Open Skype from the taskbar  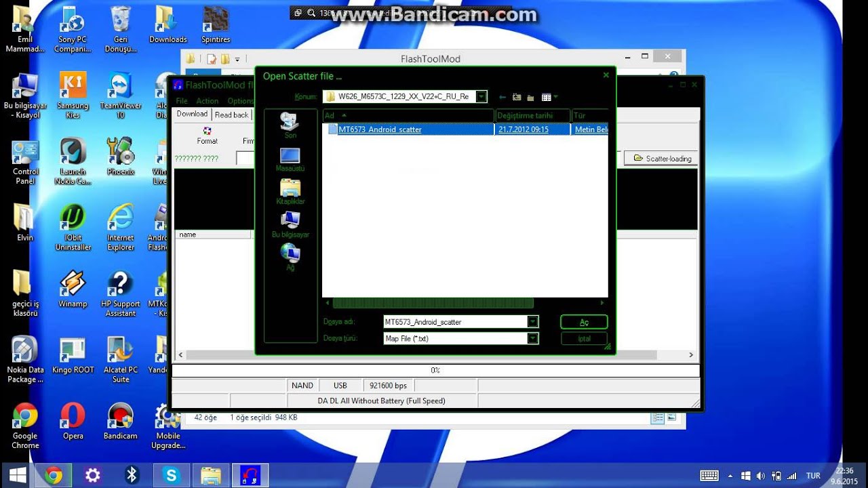[x=172, y=475]
